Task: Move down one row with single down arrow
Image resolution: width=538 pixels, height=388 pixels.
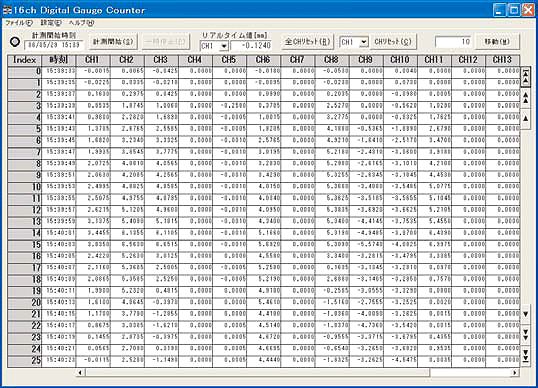Action: 525,315
